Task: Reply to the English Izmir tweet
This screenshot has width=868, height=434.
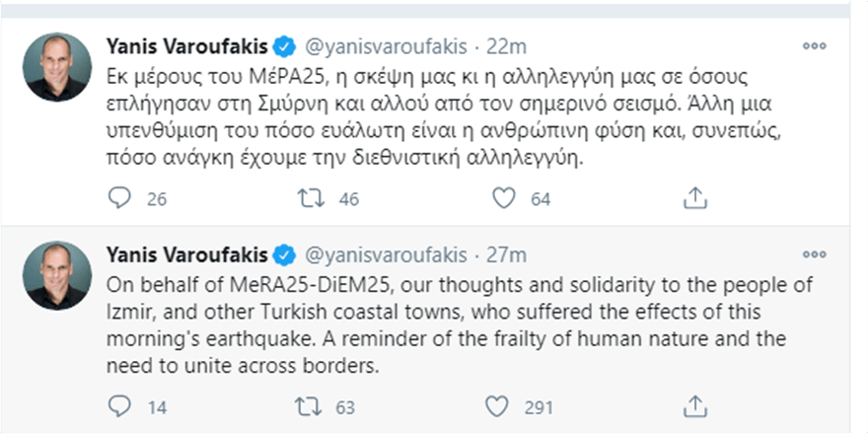Action: 118,404
